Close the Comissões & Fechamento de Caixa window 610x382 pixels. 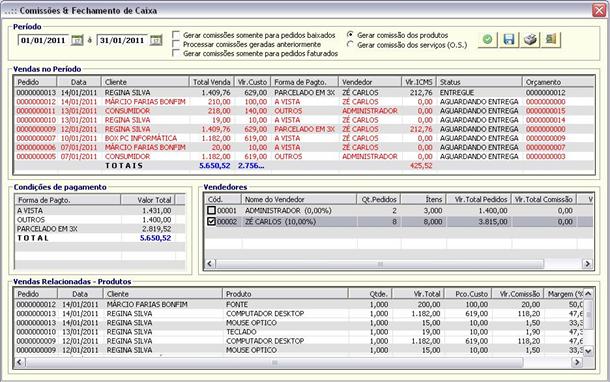(x=599, y=10)
